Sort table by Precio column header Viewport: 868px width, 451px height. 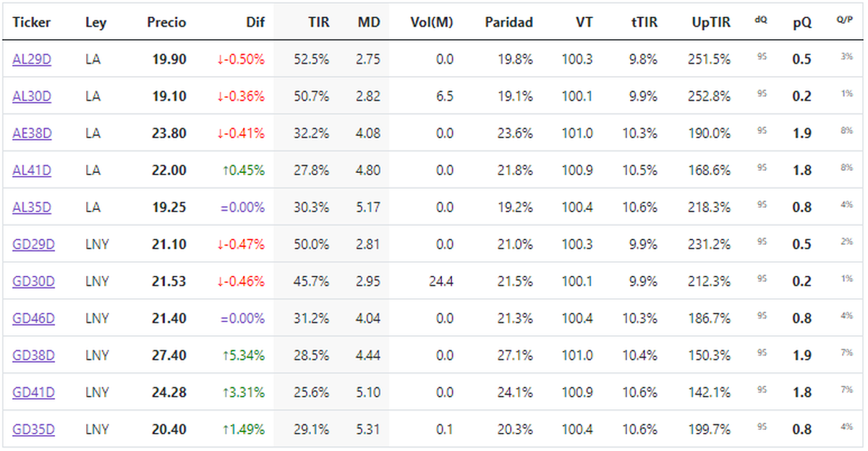click(x=166, y=22)
